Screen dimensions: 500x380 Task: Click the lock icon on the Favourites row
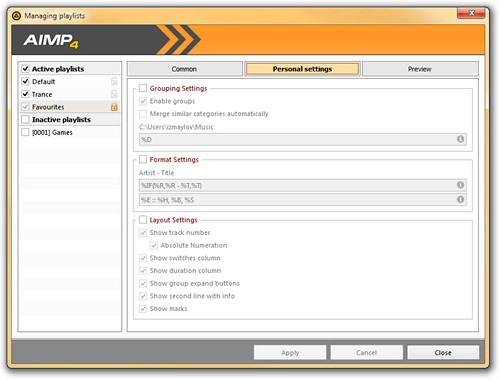click(114, 107)
